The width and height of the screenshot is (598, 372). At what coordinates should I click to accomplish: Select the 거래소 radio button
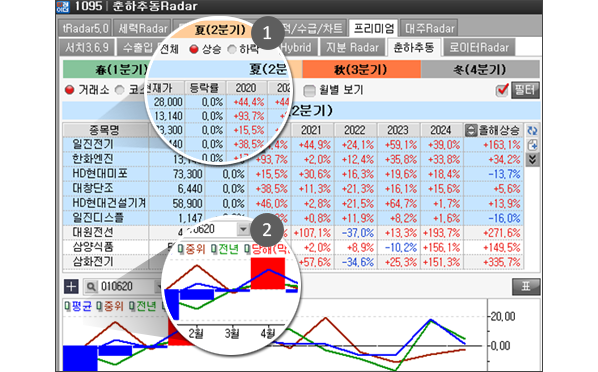tap(69, 90)
